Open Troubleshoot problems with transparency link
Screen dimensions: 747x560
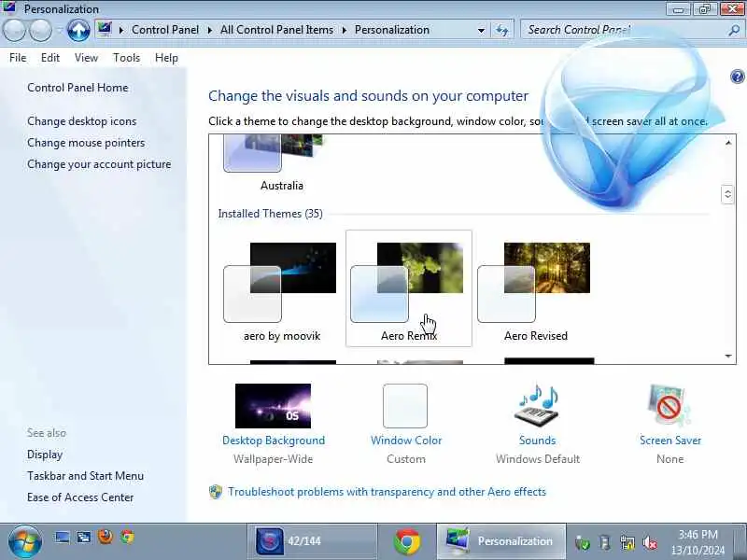coord(387,492)
